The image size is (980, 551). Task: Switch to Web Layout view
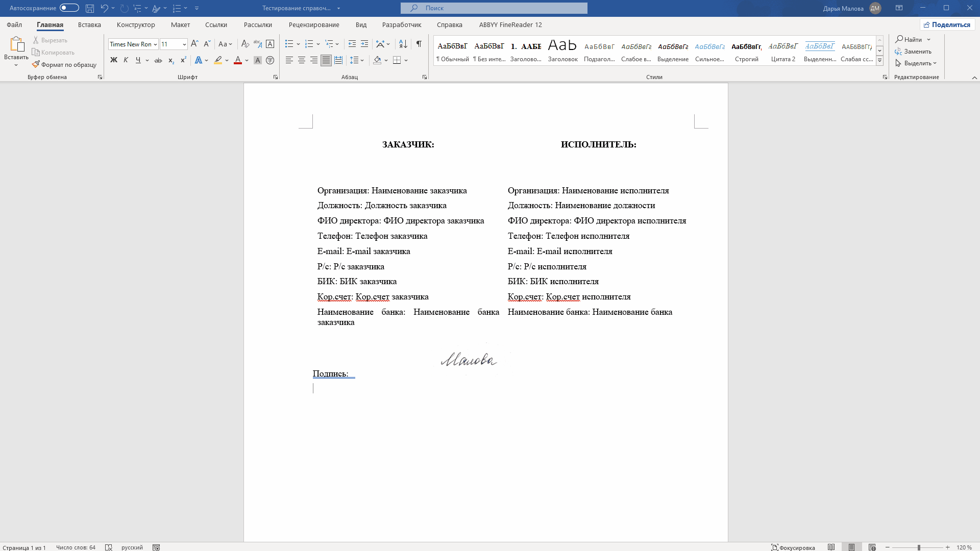pyautogui.click(x=872, y=547)
